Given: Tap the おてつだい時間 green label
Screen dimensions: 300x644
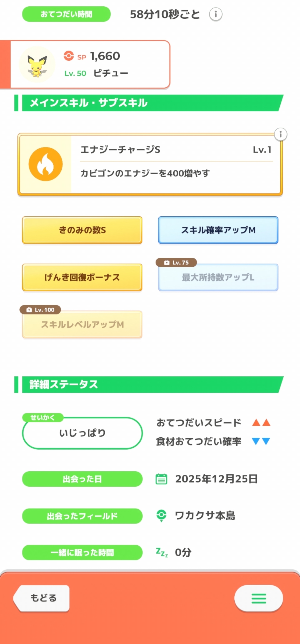Looking at the screenshot, I should [66, 14].
